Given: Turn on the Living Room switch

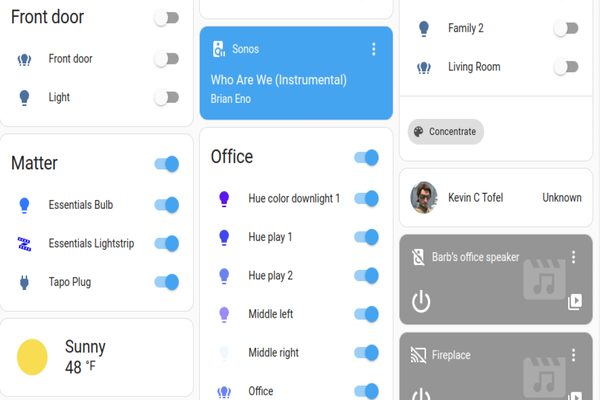Looking at the screenshot, I should pos(566,67).
